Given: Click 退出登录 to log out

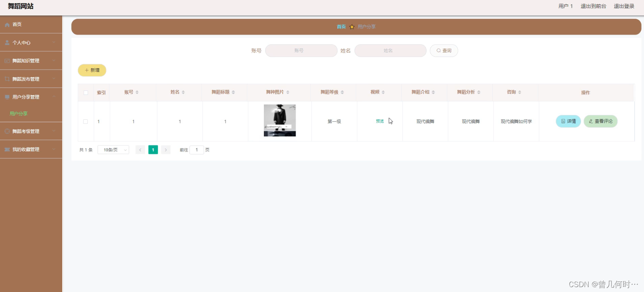Looking at the screenshot, I should [624, 6].
